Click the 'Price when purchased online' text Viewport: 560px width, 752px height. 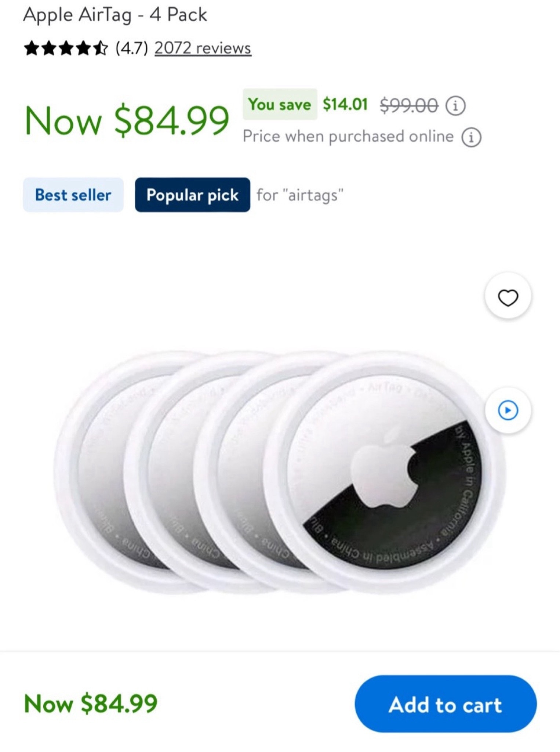348,137
